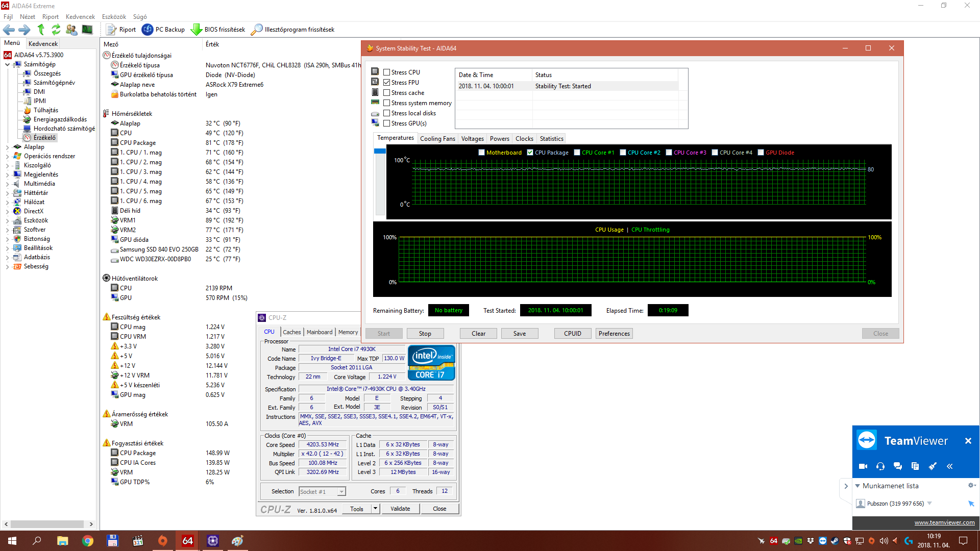980x551 pixels.
Task: Launch PC Backup from toolbar
Action: (163, 30)
